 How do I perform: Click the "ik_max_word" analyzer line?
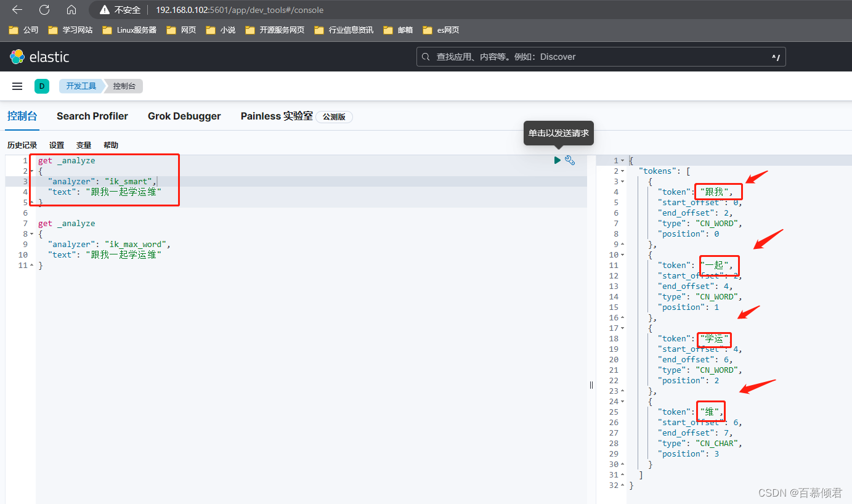click(109, 245)
